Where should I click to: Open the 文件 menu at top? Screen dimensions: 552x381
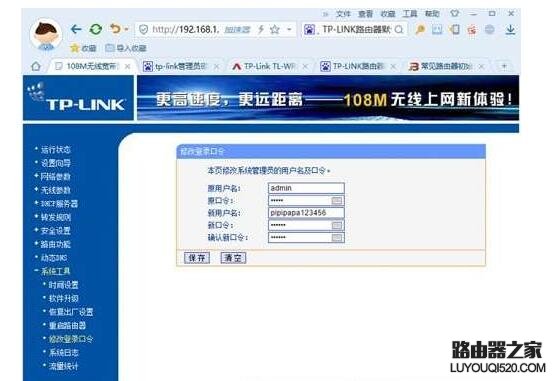click(x=343, y=14)
